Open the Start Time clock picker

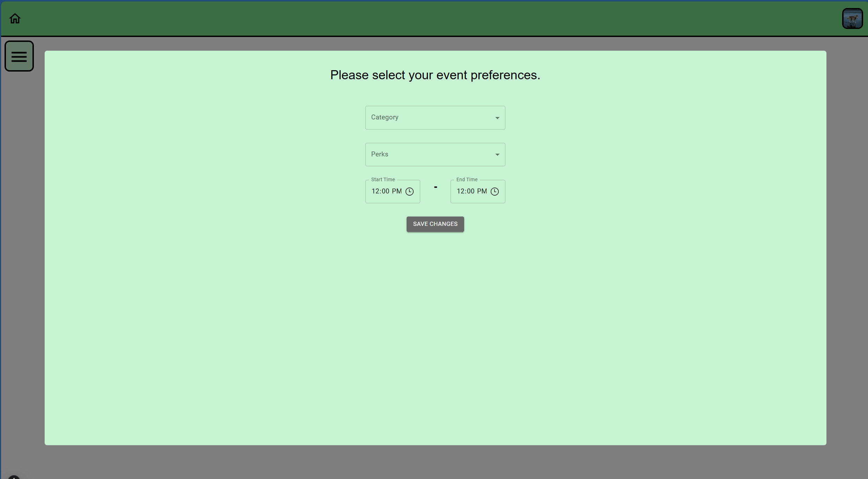[x=409, y=191]
